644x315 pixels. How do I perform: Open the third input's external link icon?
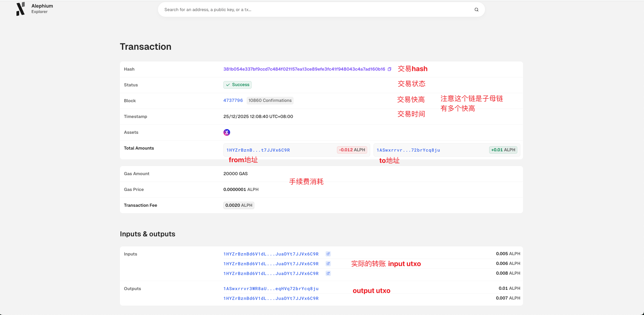tap(328, 273)
